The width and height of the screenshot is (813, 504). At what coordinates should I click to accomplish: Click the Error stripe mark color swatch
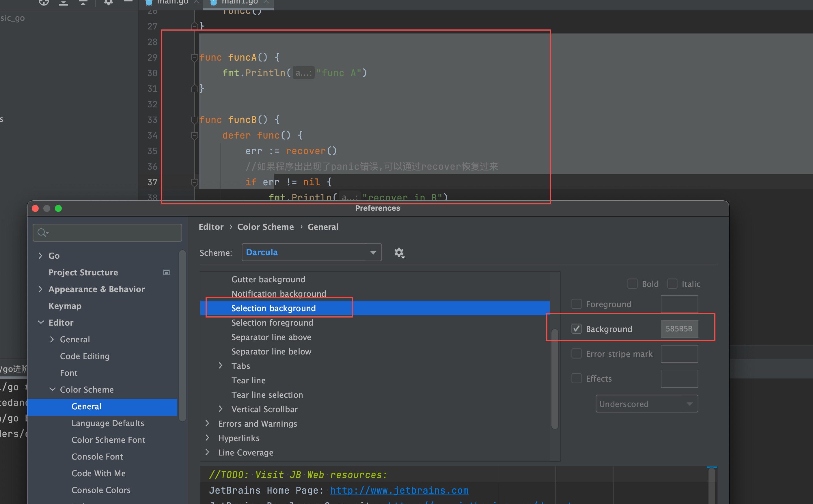coord(679,353)
